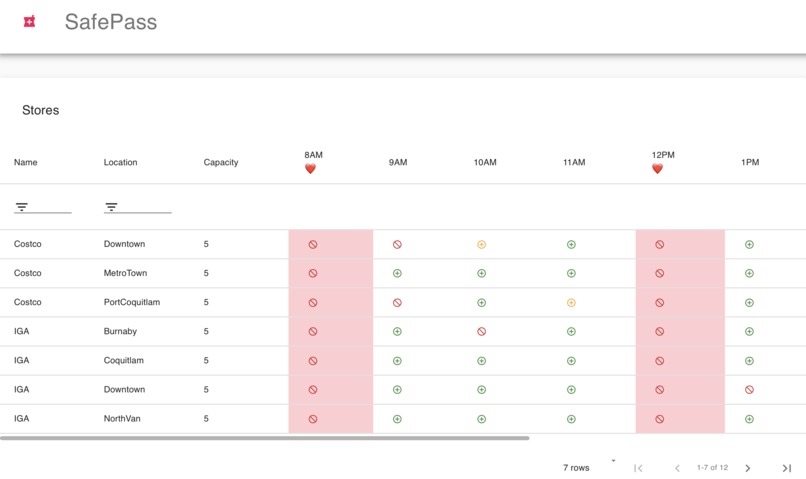Book Costco Downtown 1PM slot
This screenshot has width=806, height=479.
click(x=749, y=245)
